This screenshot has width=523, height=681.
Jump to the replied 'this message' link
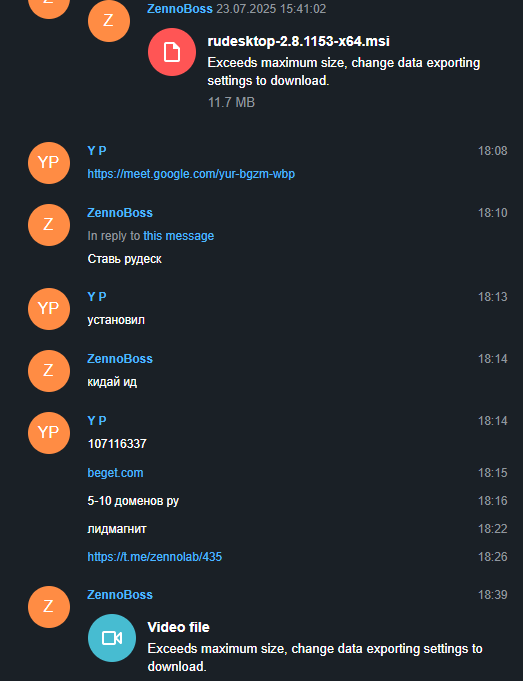click(179, 236)
